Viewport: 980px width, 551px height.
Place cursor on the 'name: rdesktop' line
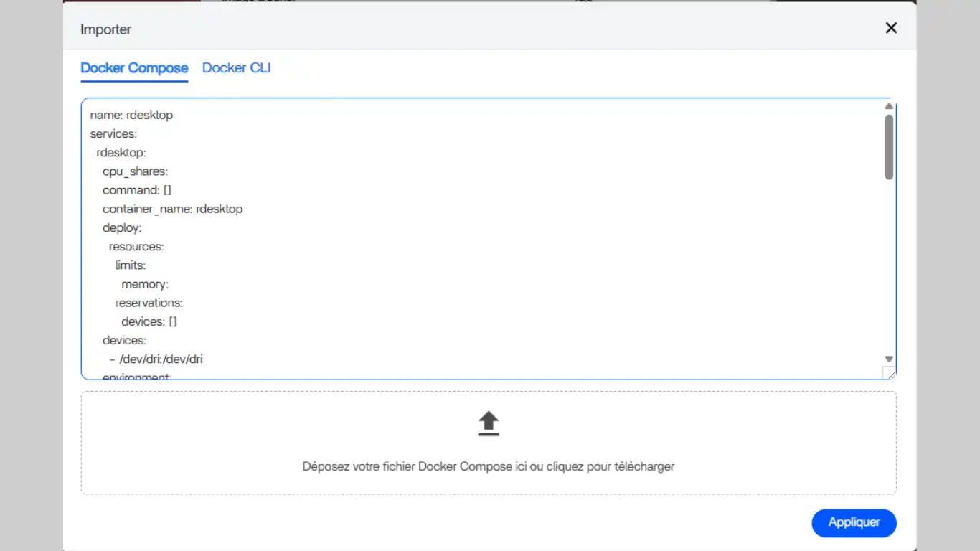point(131,115)
